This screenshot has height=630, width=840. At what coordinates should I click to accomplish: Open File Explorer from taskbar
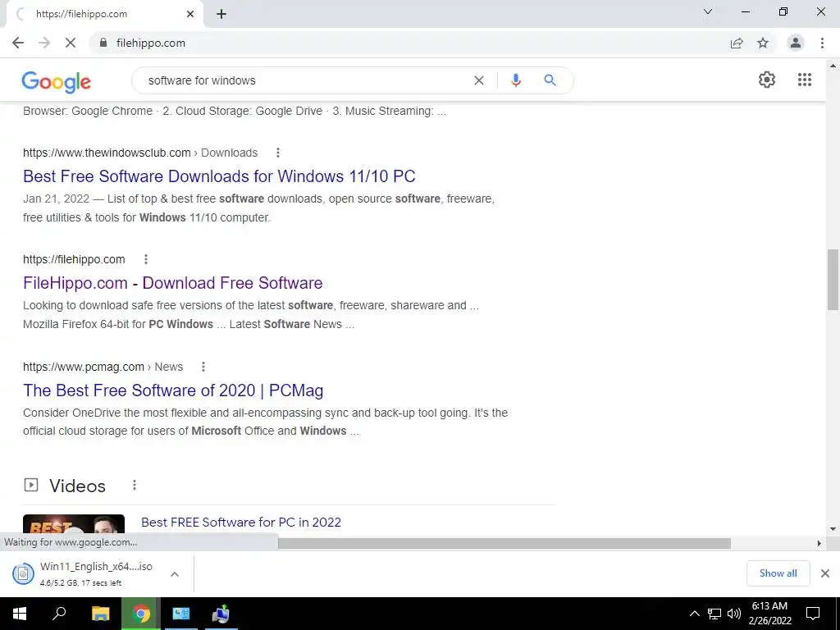(x=100, y=614)
